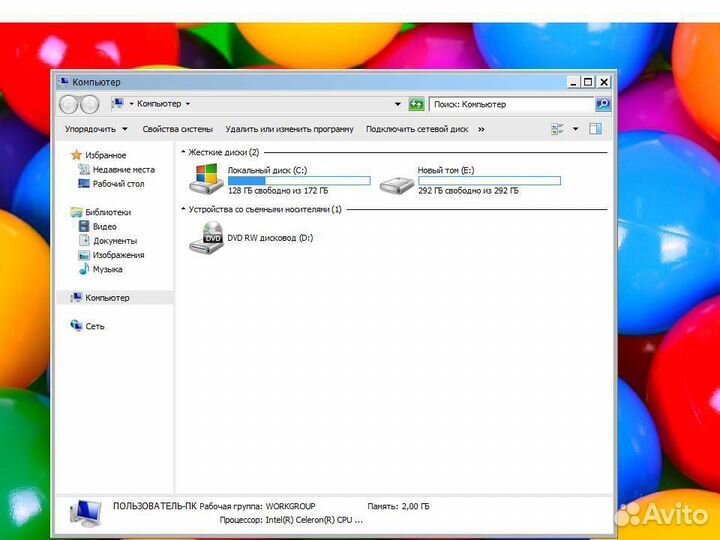Click the Компьютер sidebar icon

tap(76, 298)
